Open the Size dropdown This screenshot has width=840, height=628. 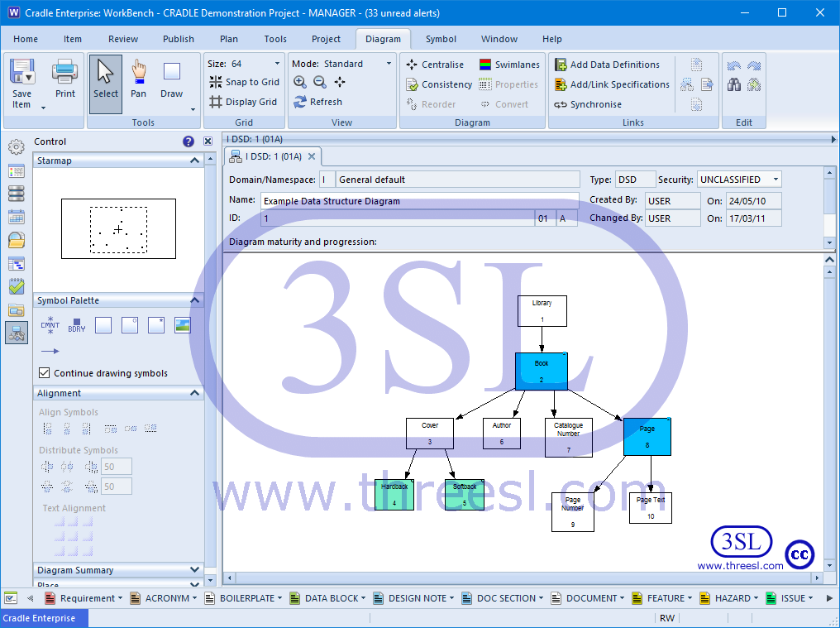[277, 63]
